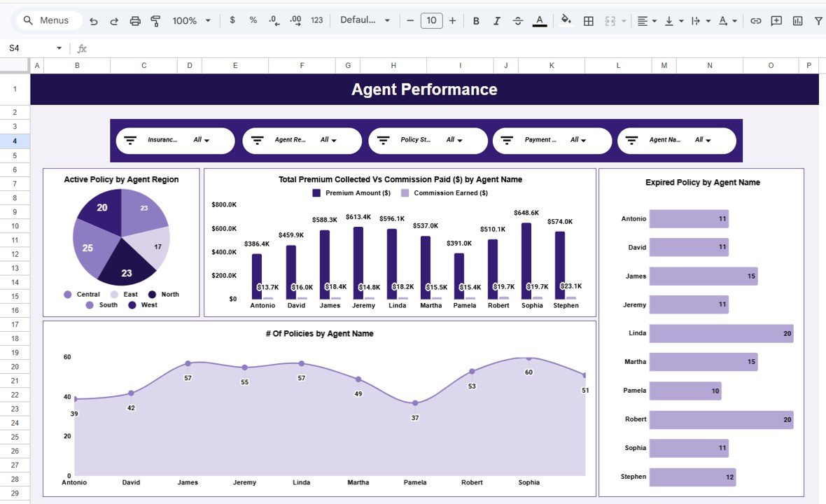This screenshot has height=504, width=826.
Task: Click the Undo button
Action: click(93, 21)
